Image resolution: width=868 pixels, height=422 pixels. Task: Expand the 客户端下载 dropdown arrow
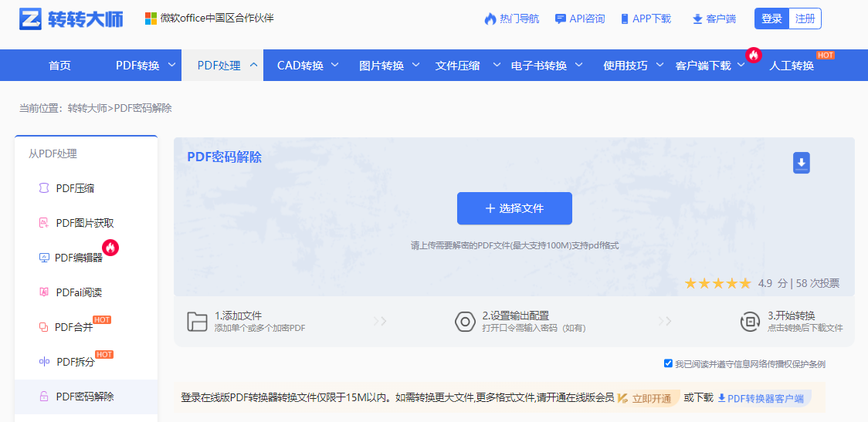point(741,65)
